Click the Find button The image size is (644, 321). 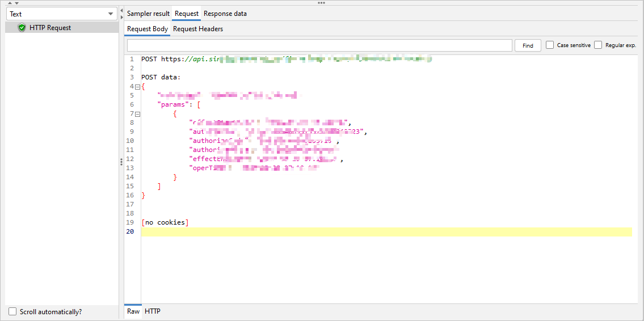click(x=528, y=45)
